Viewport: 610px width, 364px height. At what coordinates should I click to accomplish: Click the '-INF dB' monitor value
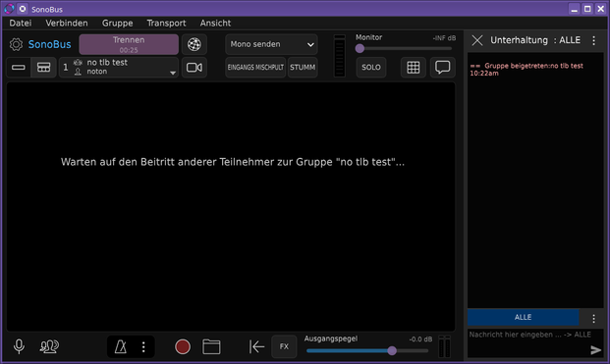pos(444,38)
